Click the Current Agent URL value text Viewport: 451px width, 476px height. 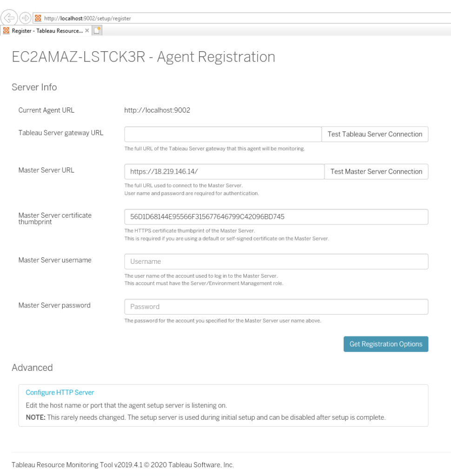click(157, 110)
